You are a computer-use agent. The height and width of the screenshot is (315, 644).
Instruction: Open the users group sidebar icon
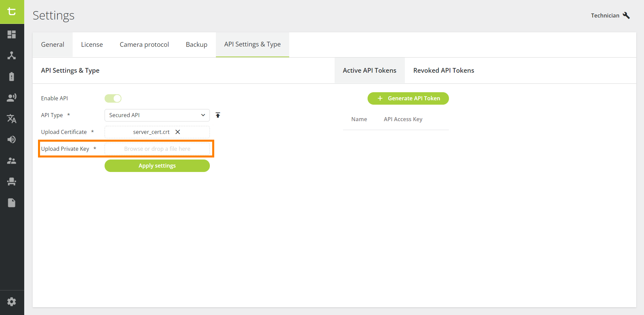tap(12, 161)
